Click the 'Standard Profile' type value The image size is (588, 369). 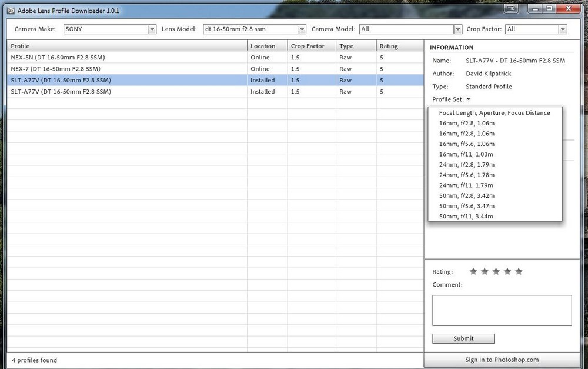click(x=489, y=87)
